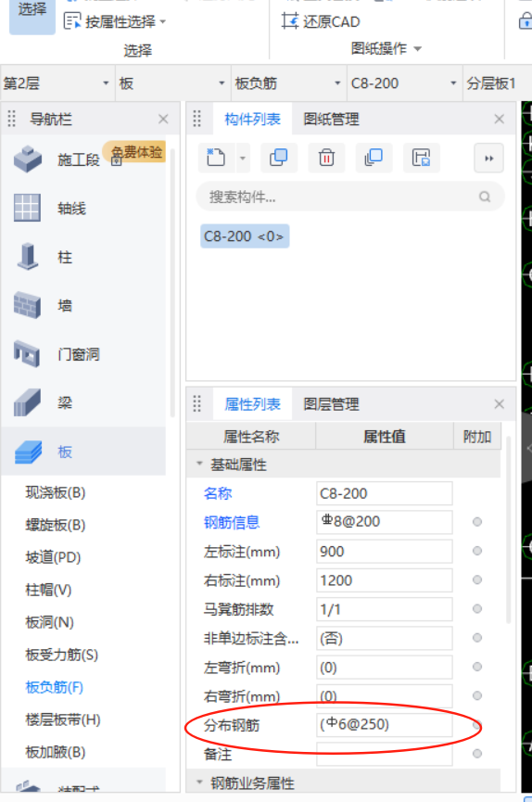Close the 属性列表 panel
The image size is (532, 802).
click(x=500, y=404)
